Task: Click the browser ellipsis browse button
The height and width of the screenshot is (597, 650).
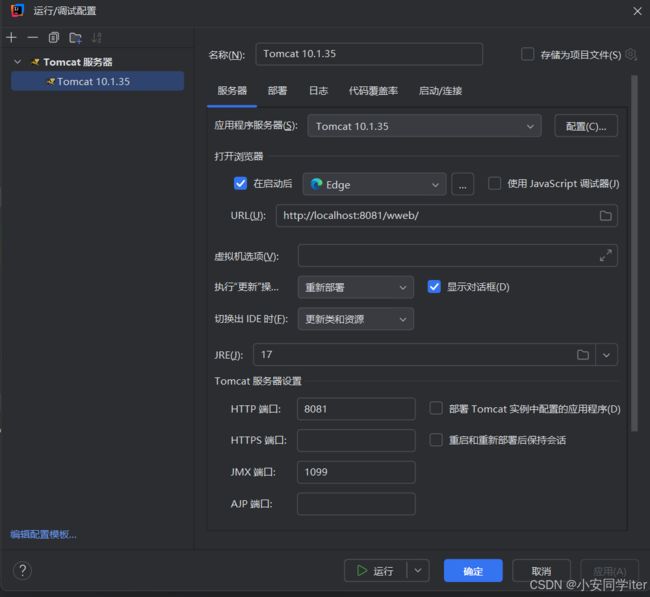Action: [463, 184]
